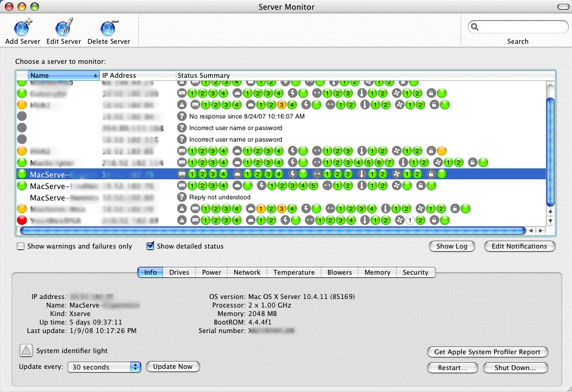
Task: Click the network icon in selected MacServe row
Action: 317,174
